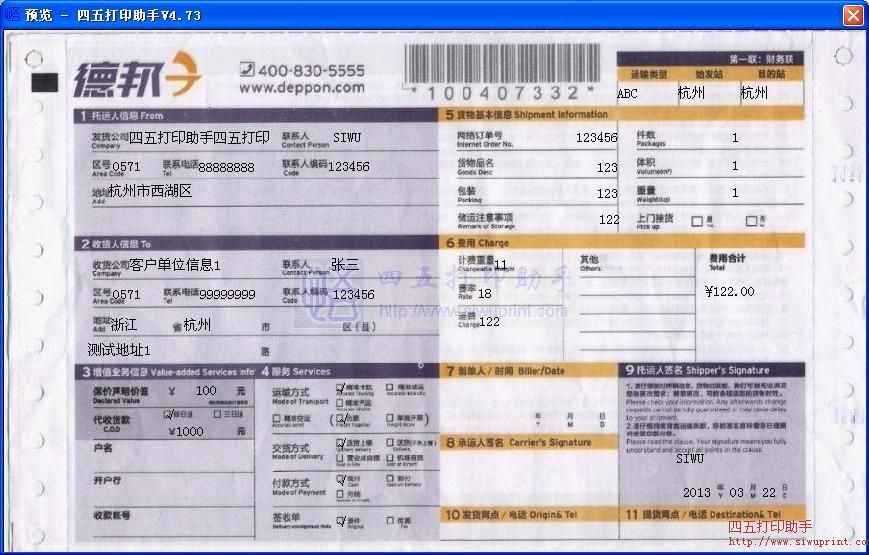The height and width of the screenshot is (555, 869).
Task: Click the telephone icon beside 400-830-5555
Action: tap(247, 69)
